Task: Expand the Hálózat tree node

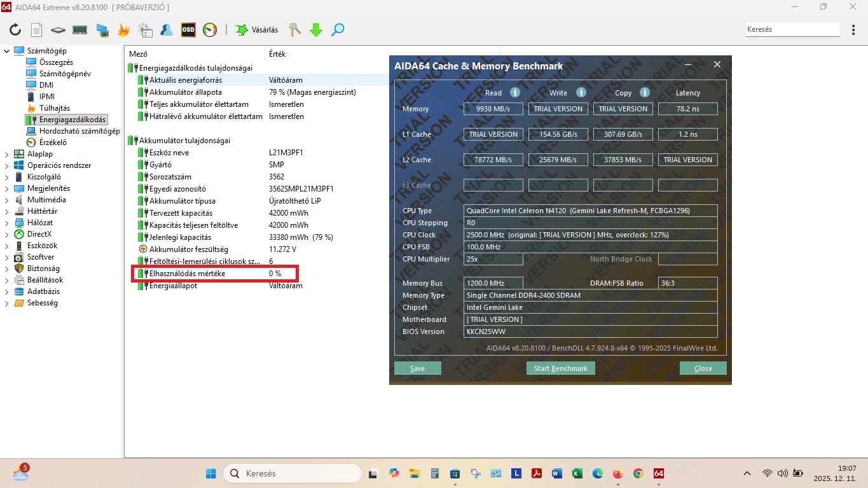Action: [x=7, y=223]
